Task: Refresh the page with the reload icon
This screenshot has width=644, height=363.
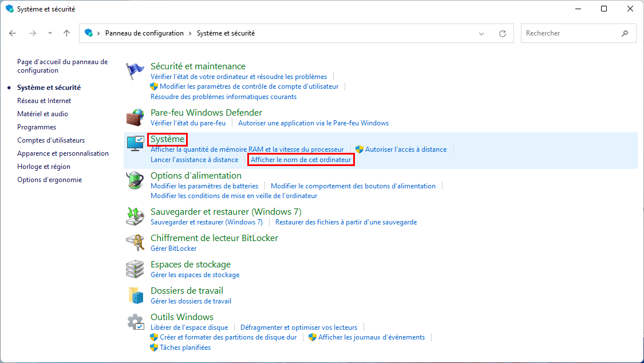Action: pyautogui.click(x=502, y=34)
